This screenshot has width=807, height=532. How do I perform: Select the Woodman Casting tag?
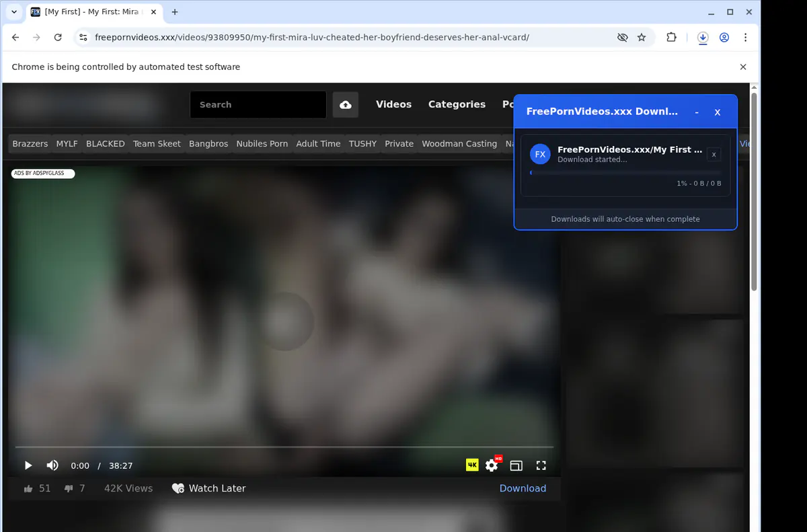coord(459,143)
